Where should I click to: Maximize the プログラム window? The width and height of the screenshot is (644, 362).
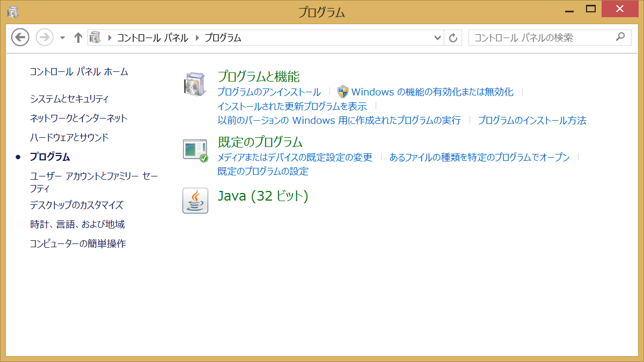[591, 9]
